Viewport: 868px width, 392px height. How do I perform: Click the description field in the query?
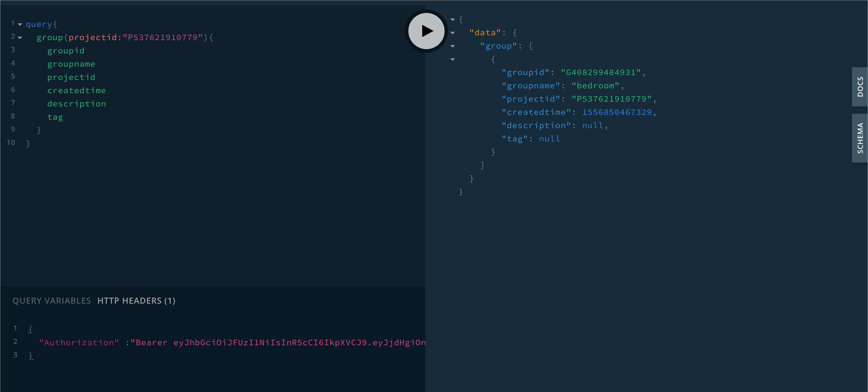click(x=77, y=104)
